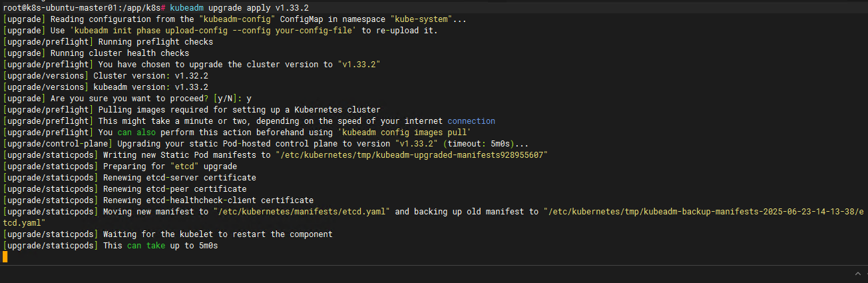Click 'Waiting for the kubelet to restart' line

pos(167,234)
